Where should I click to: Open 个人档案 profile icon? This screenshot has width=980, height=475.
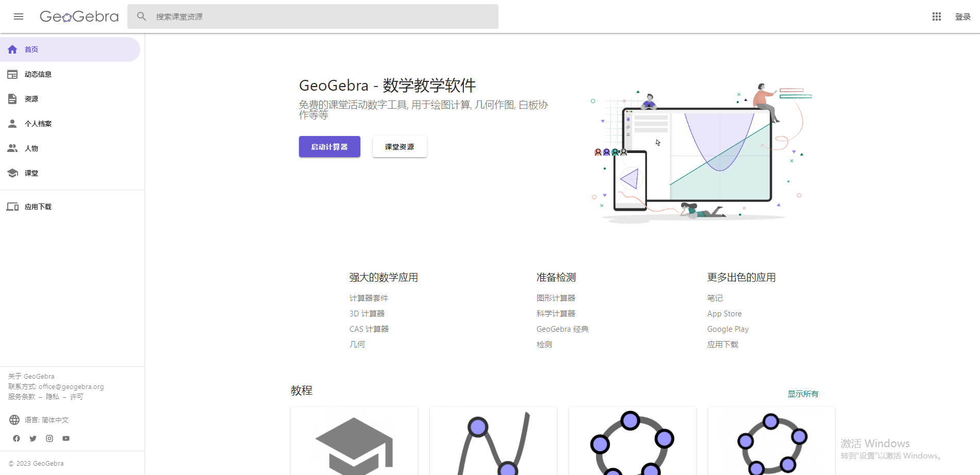12,124
